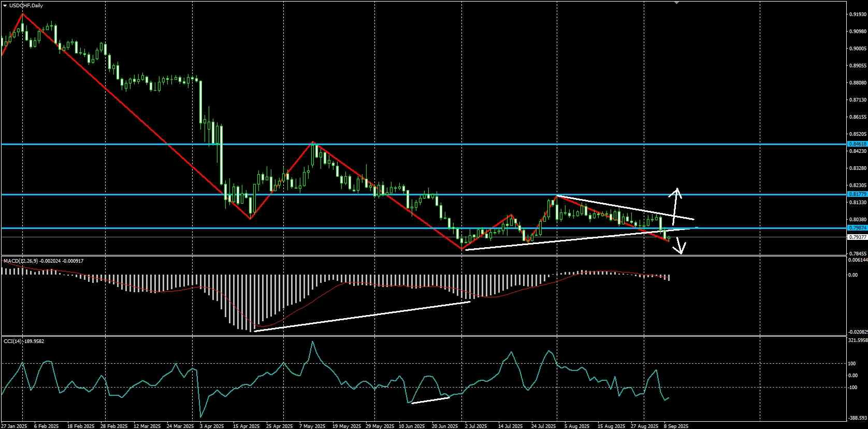Viewport: 868px width, 429px height.
Task: Click the 25 Apr 2025 date label
Action: click(279, 426)
